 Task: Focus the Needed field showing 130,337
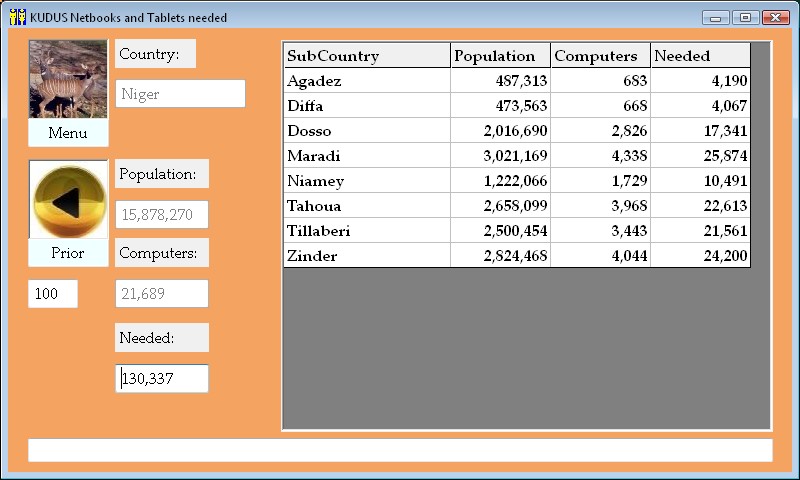[162, 378]
